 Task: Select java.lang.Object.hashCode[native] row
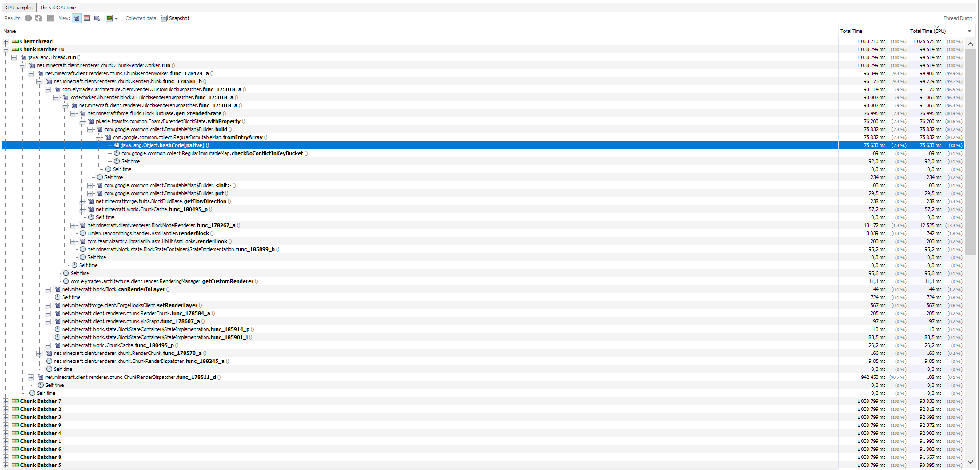(x=482, y=145)
